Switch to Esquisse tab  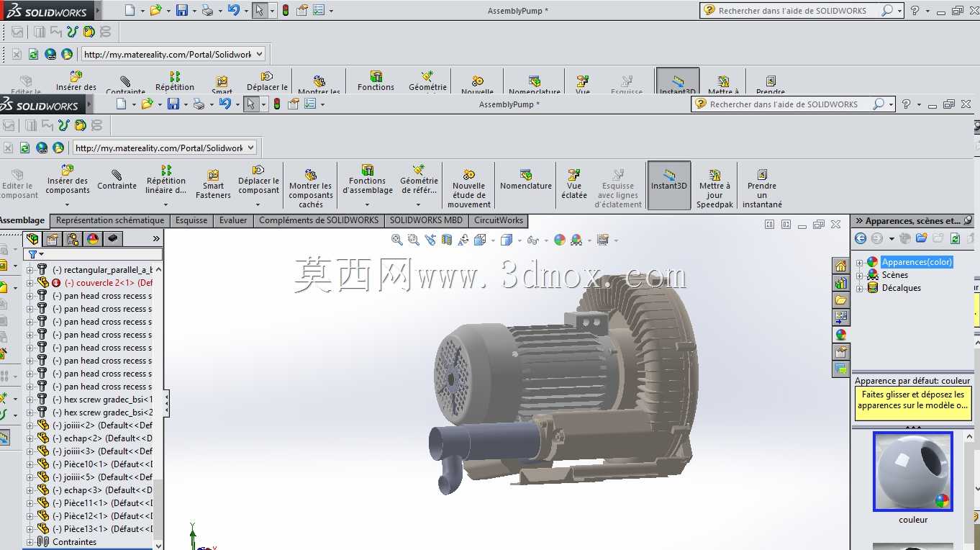[x=191, y=220]
